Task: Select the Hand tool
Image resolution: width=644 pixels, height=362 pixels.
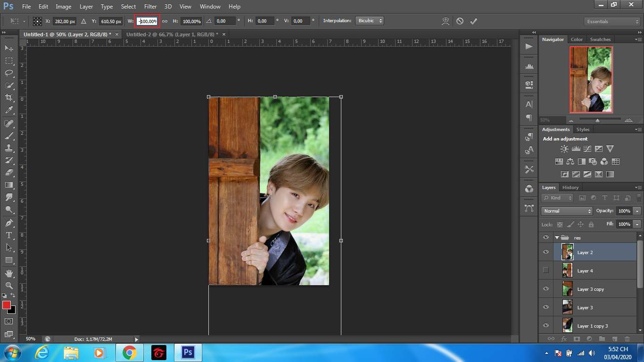Action: pyautogui.click(x=9, y=273)
